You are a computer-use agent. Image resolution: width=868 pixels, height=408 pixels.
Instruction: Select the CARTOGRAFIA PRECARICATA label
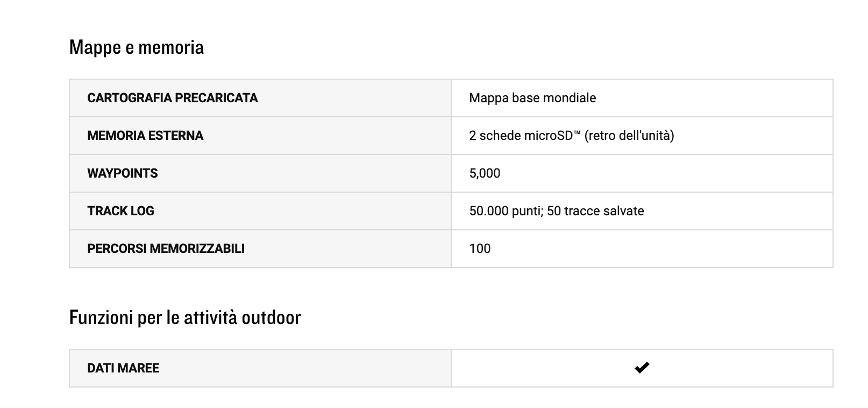click(173, 98)
